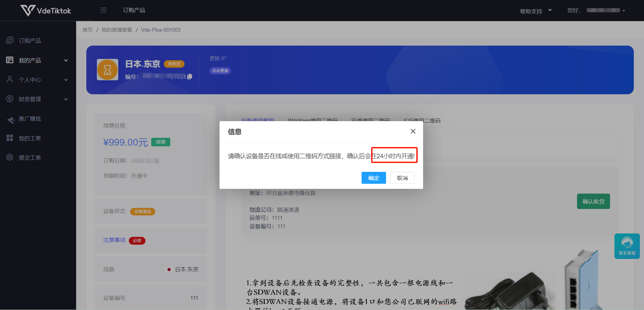The image size is (644, 310).
Task: Expand the 我的产品 sidebar menu
Action: click(x=37, y=60)
